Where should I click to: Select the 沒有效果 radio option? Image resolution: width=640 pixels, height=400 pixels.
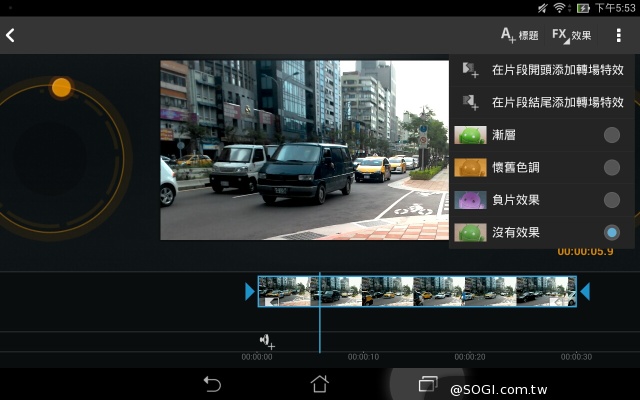coord(612,232)
